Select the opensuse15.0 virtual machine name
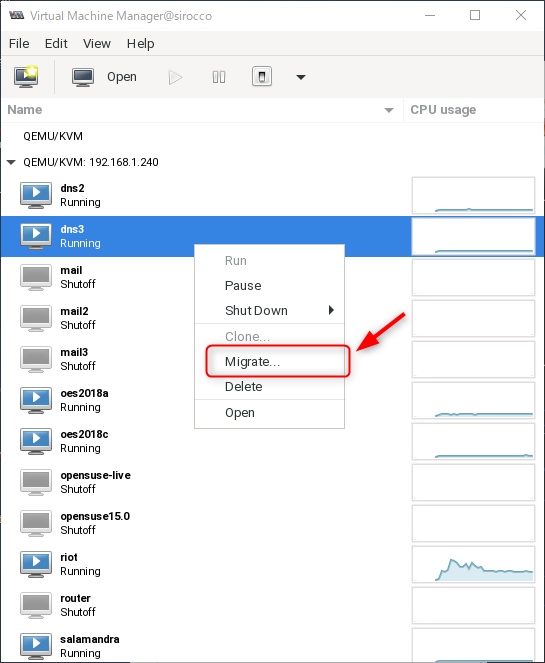This screenshot has width=545, height=663. point(95,516)
